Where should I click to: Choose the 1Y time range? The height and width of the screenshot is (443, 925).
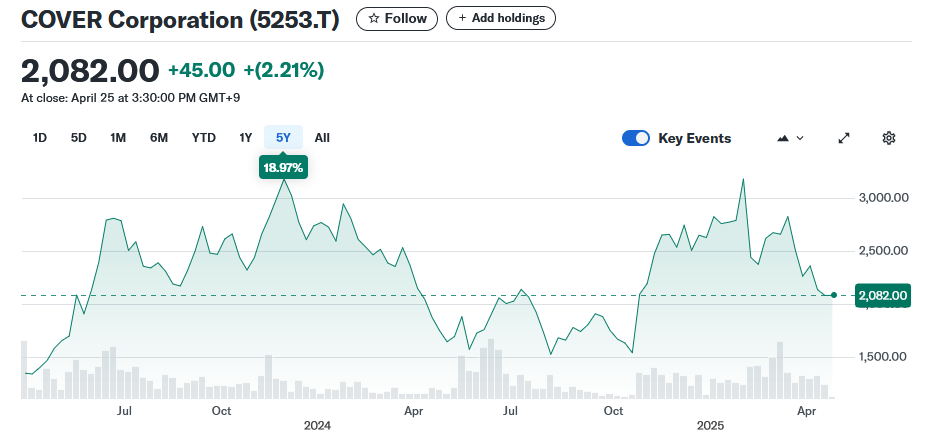(245, 138)
